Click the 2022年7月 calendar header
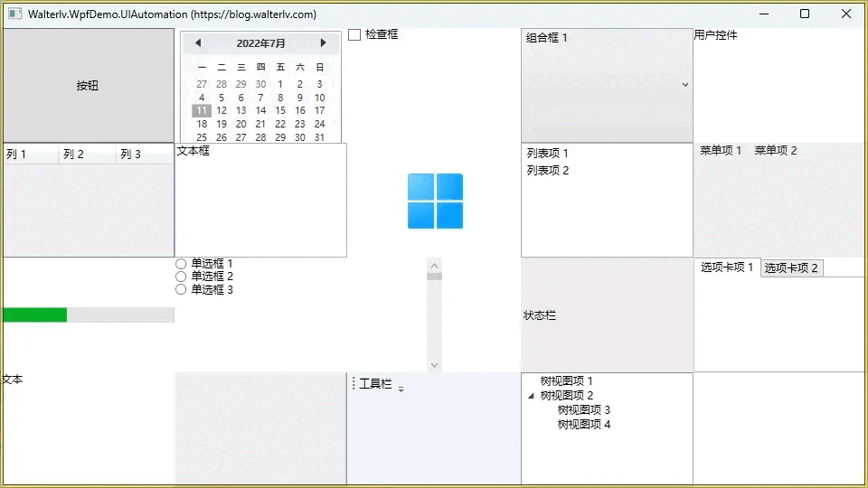 tap(260, 43)
